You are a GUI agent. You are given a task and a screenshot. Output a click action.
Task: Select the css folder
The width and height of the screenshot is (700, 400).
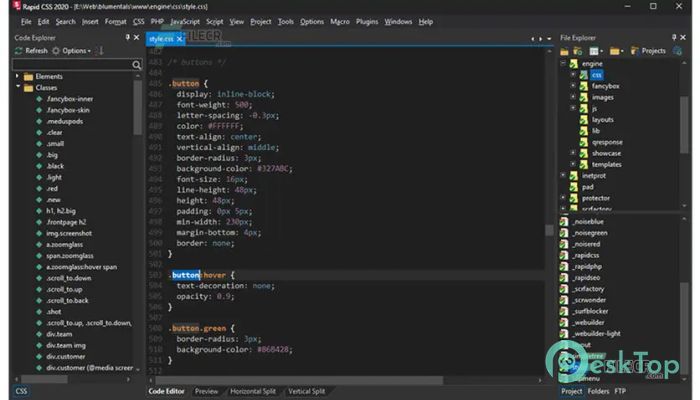[x=597, y=75]
